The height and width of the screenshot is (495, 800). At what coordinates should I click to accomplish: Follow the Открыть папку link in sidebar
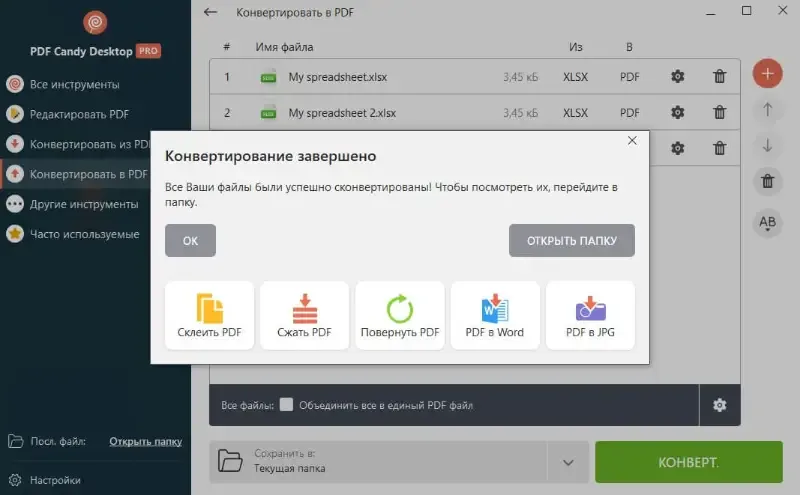click(145, 441)
